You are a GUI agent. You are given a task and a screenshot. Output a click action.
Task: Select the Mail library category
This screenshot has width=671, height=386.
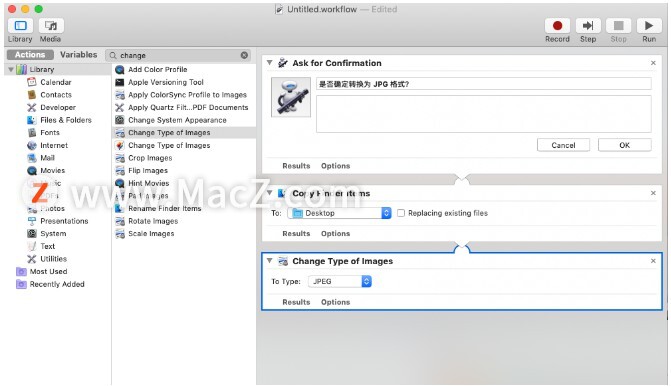(x=47, y=158)
